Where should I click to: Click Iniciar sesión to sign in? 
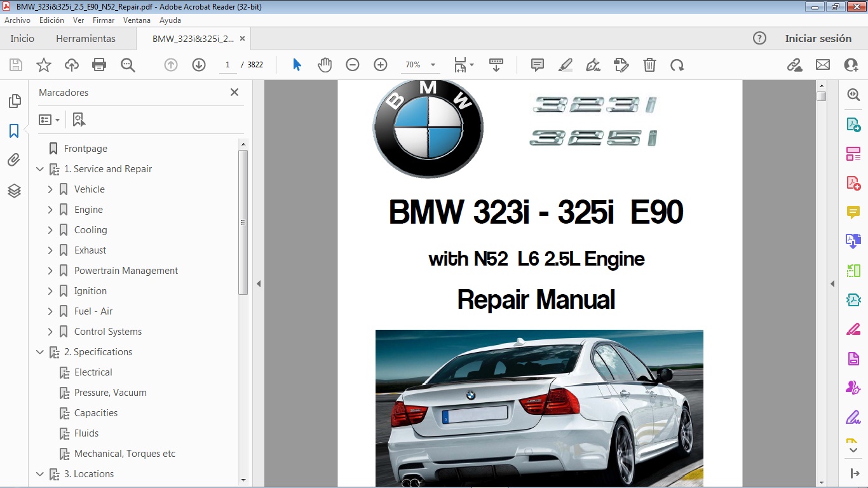[x=818, y=38]
